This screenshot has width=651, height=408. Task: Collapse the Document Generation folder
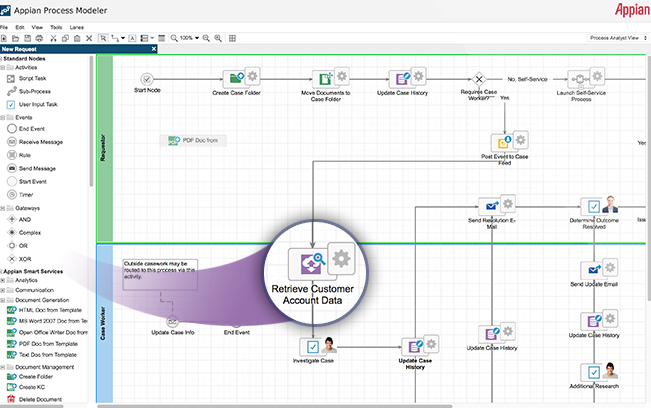click(2, 300)
